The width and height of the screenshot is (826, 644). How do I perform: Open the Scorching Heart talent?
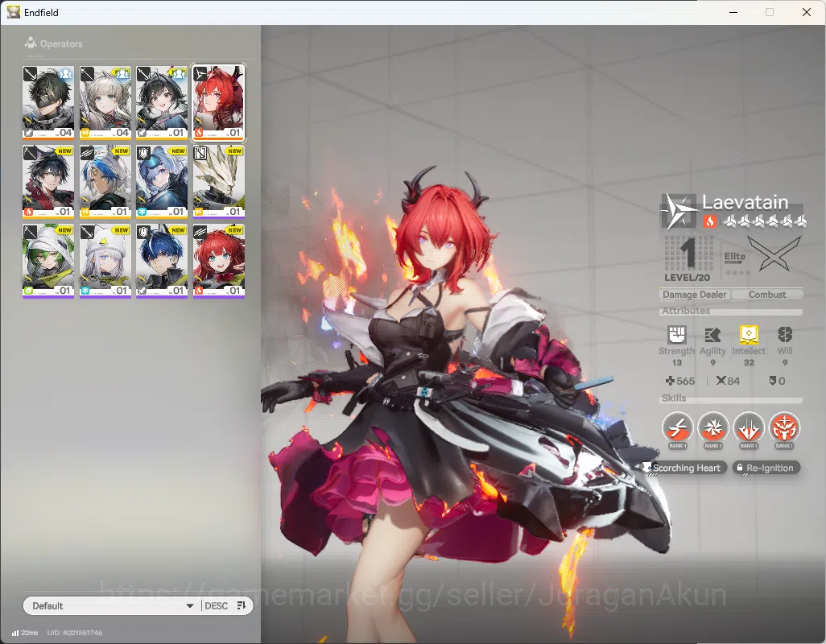tap(685, 468)
